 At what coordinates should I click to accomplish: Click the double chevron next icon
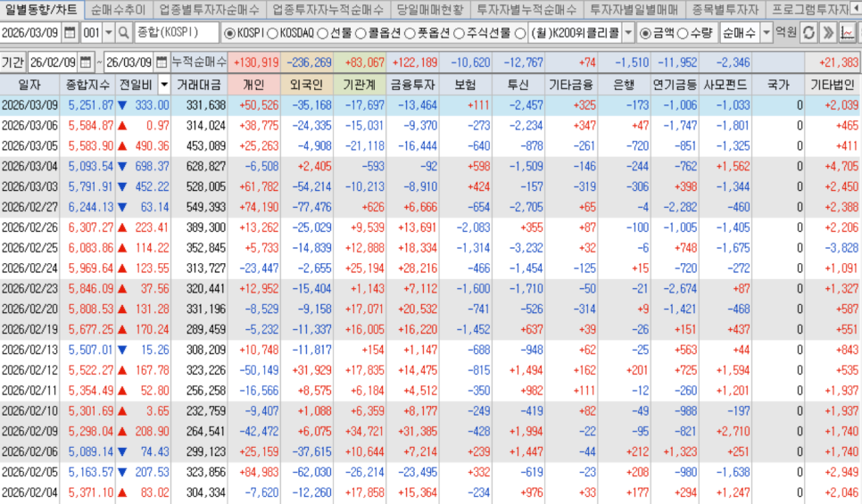coord(827,33)
